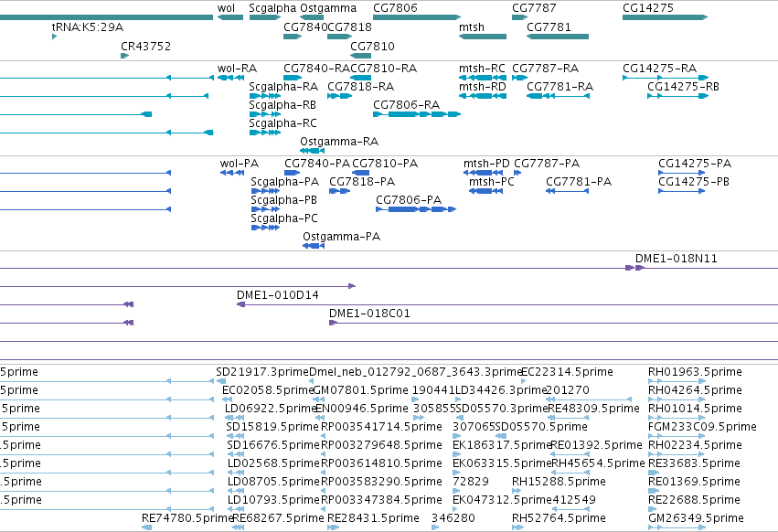Click the CG14275-RA transcript label

pyautogui.click(x=659, y=68)
